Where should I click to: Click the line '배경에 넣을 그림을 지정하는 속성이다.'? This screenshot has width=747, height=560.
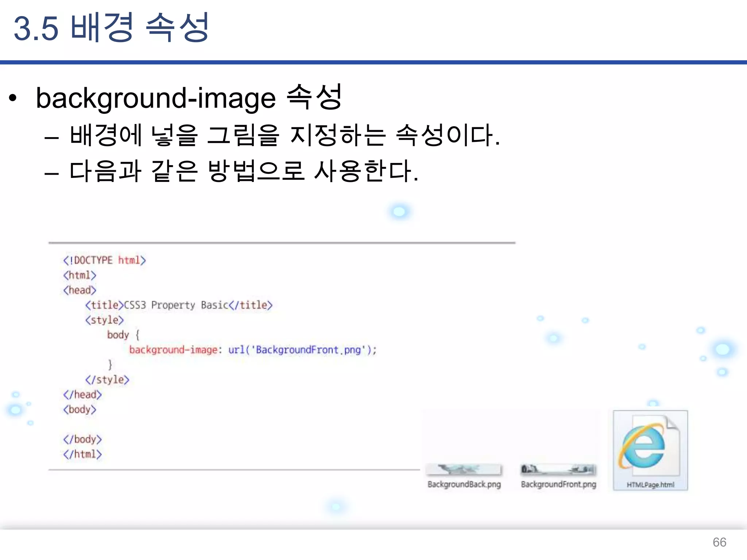click(x=285, y=135)
